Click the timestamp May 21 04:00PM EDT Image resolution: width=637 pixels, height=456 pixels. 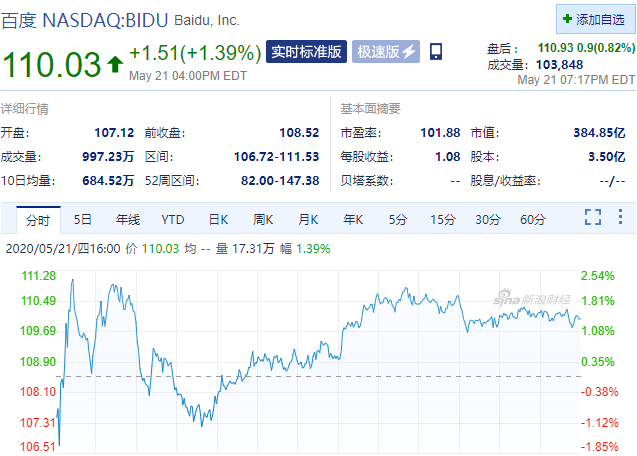188,76
